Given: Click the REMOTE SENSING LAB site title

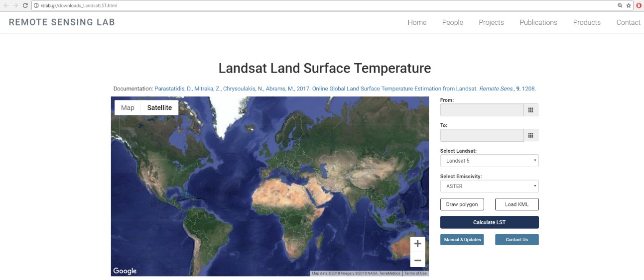Looking at the screenshot, I should 62,22.
